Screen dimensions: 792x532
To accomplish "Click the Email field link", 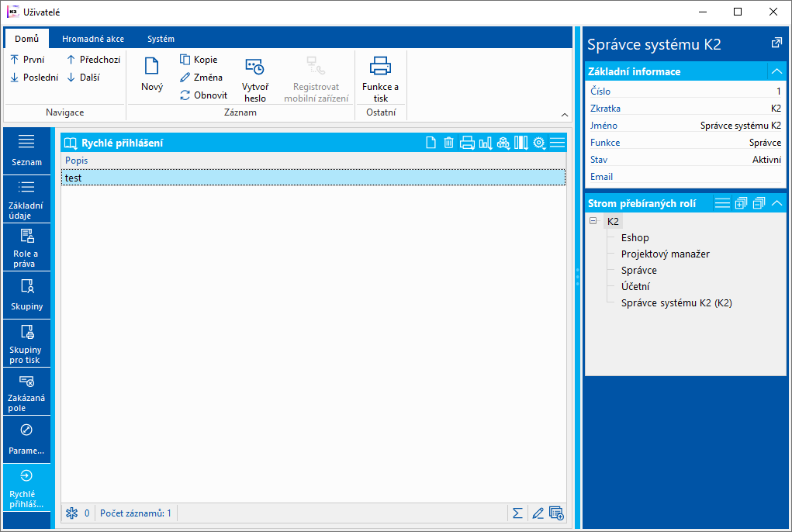I will click(x=601, y=177).
